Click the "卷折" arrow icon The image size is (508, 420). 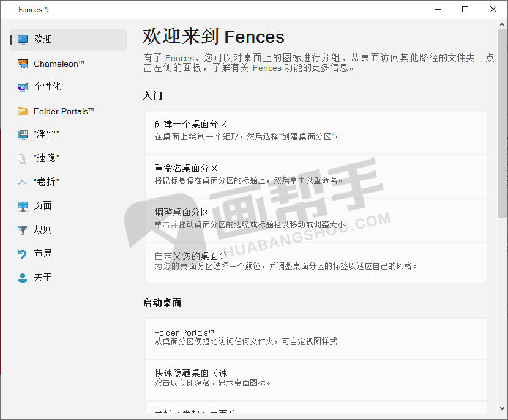click(23, 183)
